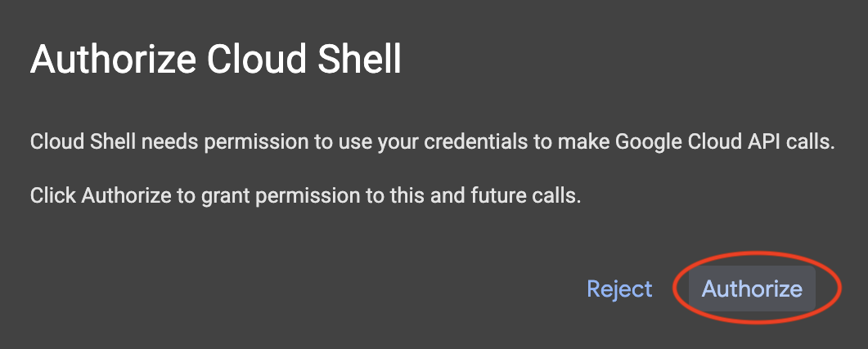Deny Cloud Shell permission with Reject

(x=619, y=289)
